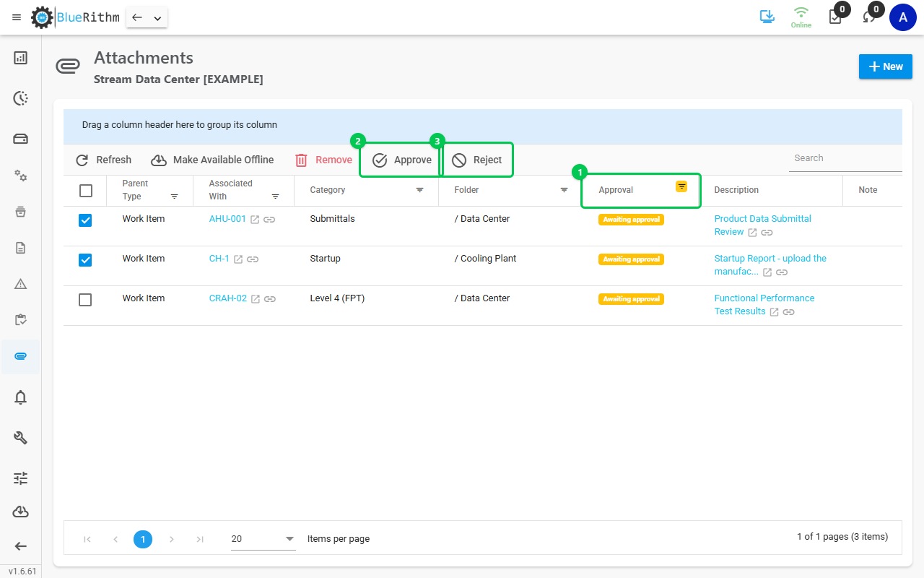Screen dimensions: 924x578
Task: Focus the Search input field
Action: click(845, 158)
